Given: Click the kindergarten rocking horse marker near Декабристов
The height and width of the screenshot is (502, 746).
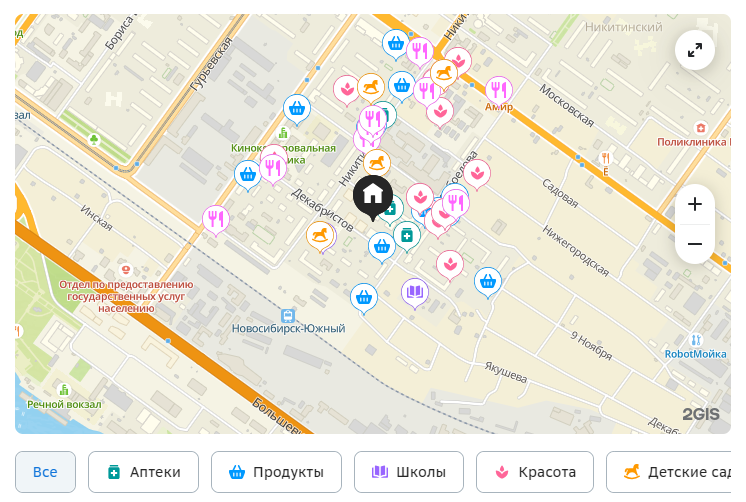Looking at the screenshot, I should pyautogui.click(x=320, y=236).
